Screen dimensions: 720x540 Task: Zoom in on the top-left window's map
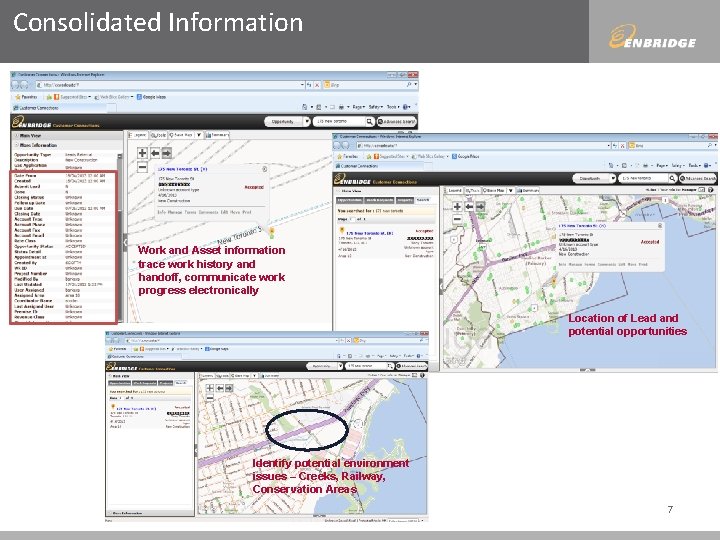[x=142, y=153]
